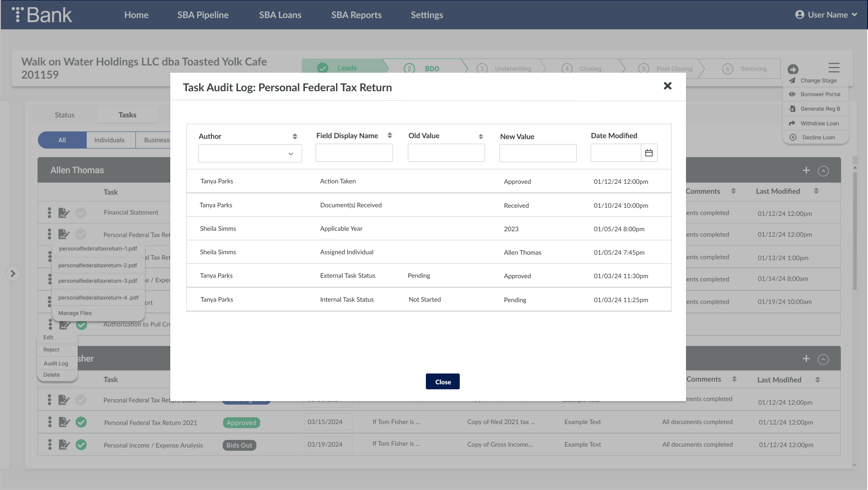Click the Old Value filter input field

[x=446, y=153]
